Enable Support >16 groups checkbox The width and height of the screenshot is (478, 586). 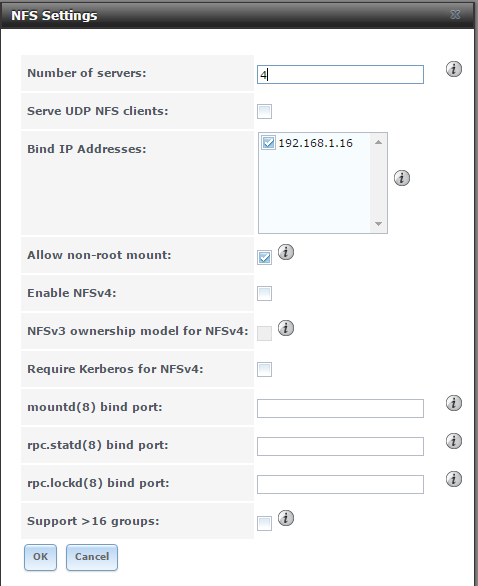(x=264, y=523)
